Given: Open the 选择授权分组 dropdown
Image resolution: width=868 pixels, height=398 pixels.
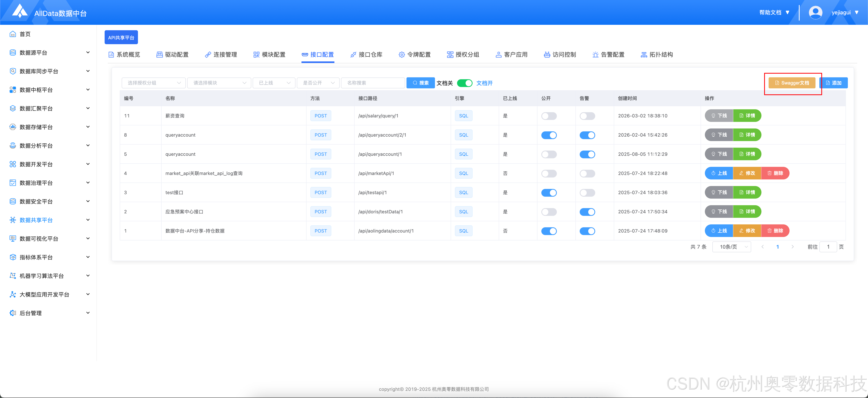Looking at the screenshot, I should 153,83.
